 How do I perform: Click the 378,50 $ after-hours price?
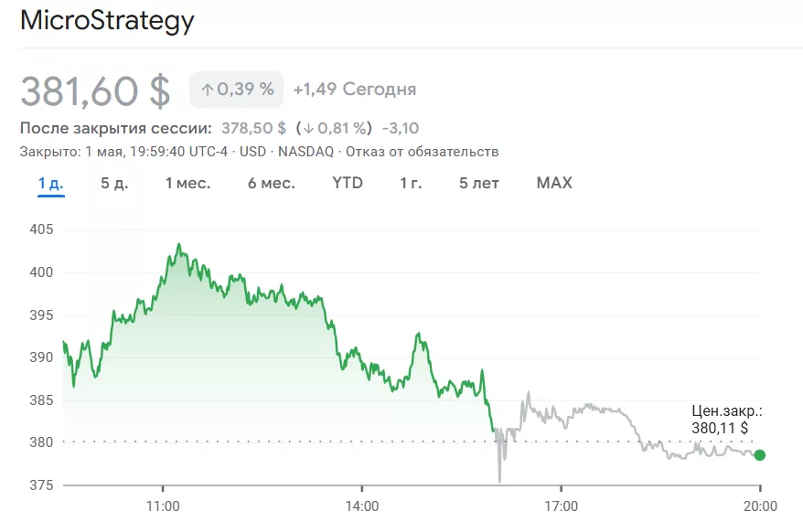tap(253, 128)
